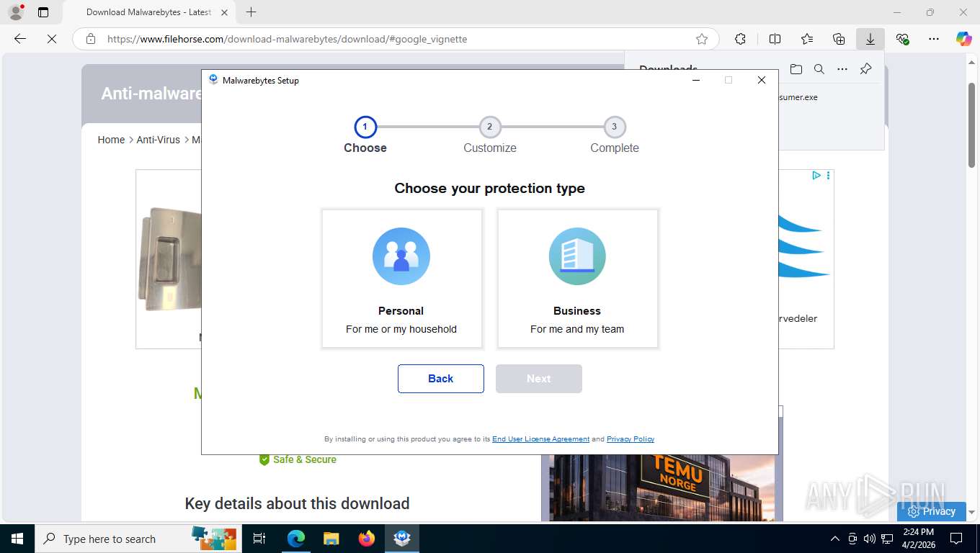Screen dimensions: 980x553
Task: Click the taskbar search box
Action: 137,539
